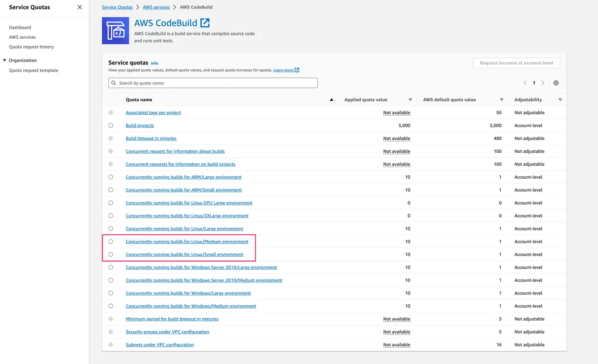Collapse the Organization section
Screen dimensions: 598x364
pos(5,60)
